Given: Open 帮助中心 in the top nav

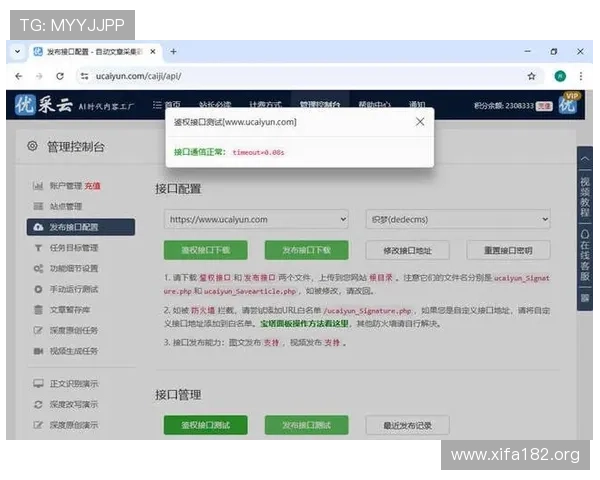Looking at the screenshot, I should click(x=375, y=104).
